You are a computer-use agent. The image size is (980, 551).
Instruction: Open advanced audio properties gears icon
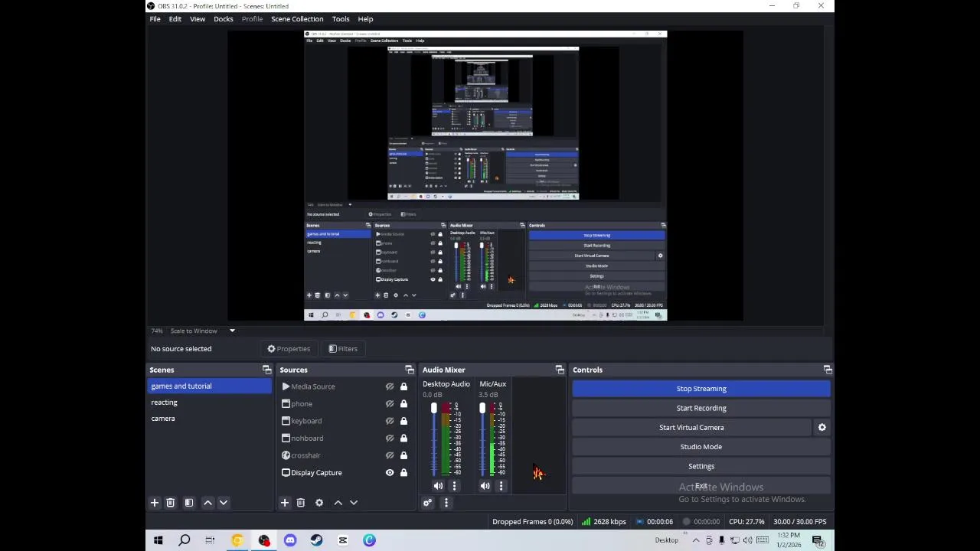click(x=427, y=503)
